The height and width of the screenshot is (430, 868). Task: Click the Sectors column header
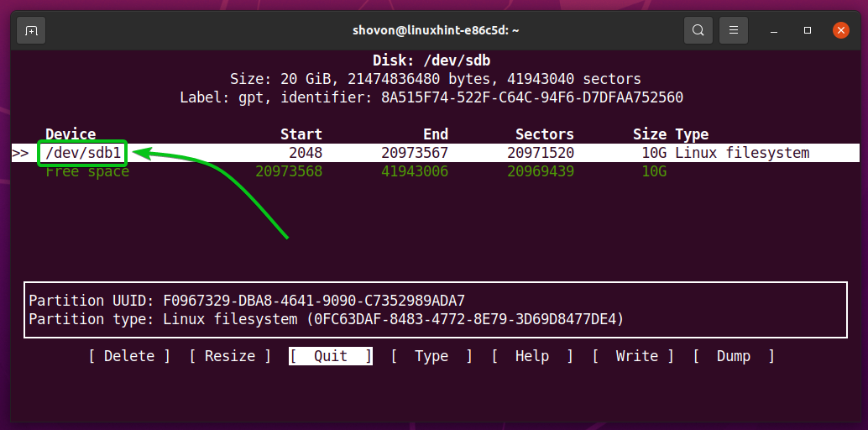545,134
